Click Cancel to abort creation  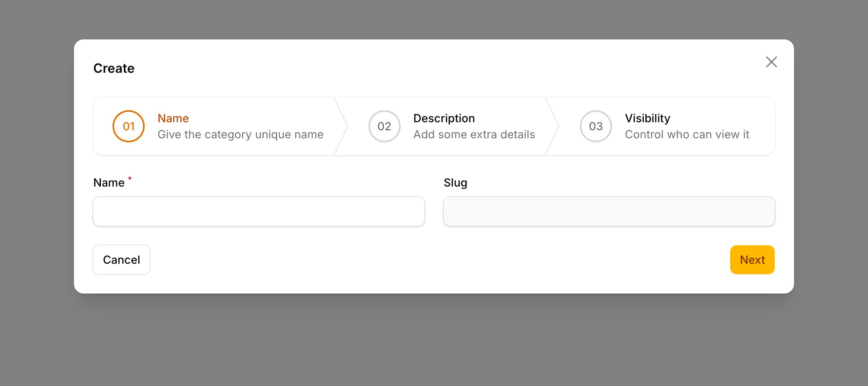click(x=121, y=260)
